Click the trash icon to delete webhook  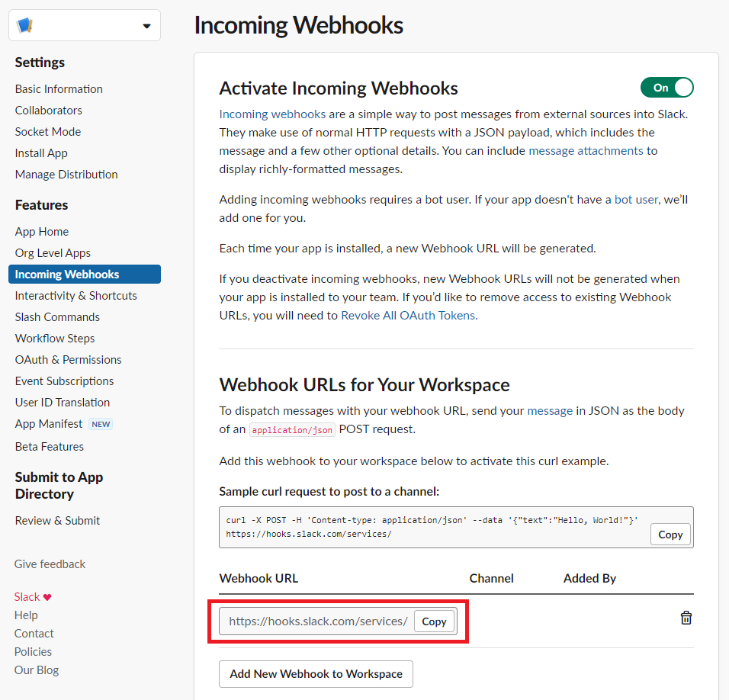[x=686, y=618]
